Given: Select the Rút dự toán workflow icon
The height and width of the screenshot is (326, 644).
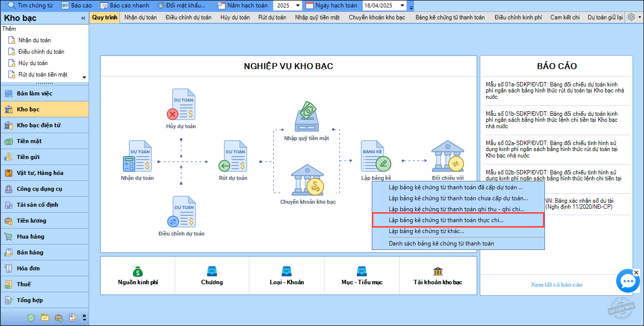Looking at the screenshot, I should tap(233, 156).
